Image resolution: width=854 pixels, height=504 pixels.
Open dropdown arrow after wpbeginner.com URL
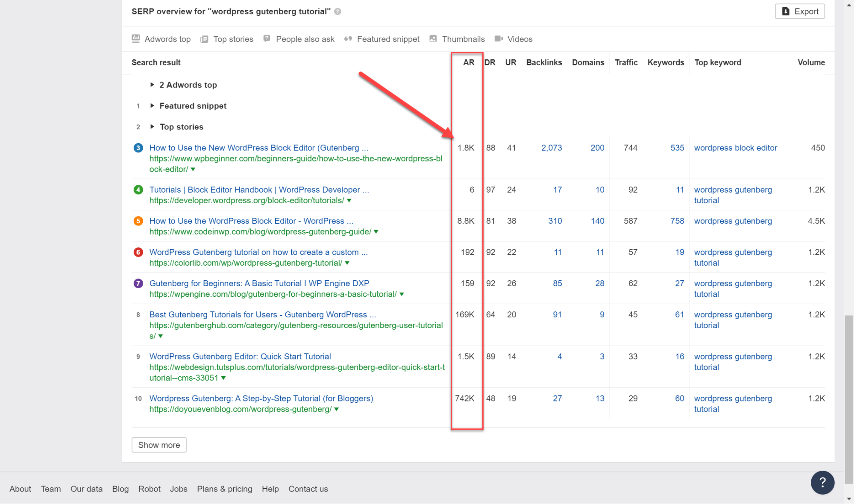[193, 170]
